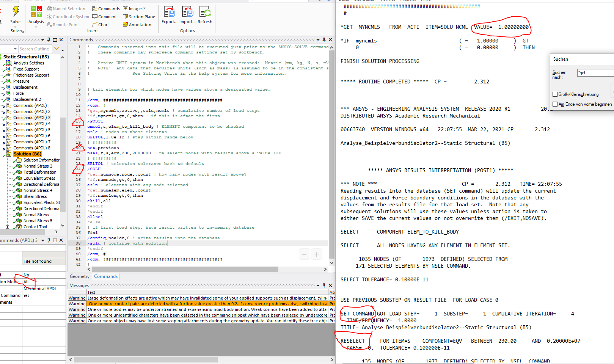The image size is (614, 364).
Task: Run the Solve lightning icon
Action: pos(16,11)
